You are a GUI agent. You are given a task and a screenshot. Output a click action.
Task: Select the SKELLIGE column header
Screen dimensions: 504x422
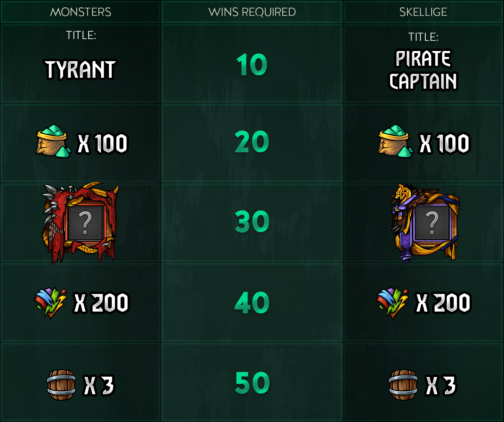tap(423, 12)
